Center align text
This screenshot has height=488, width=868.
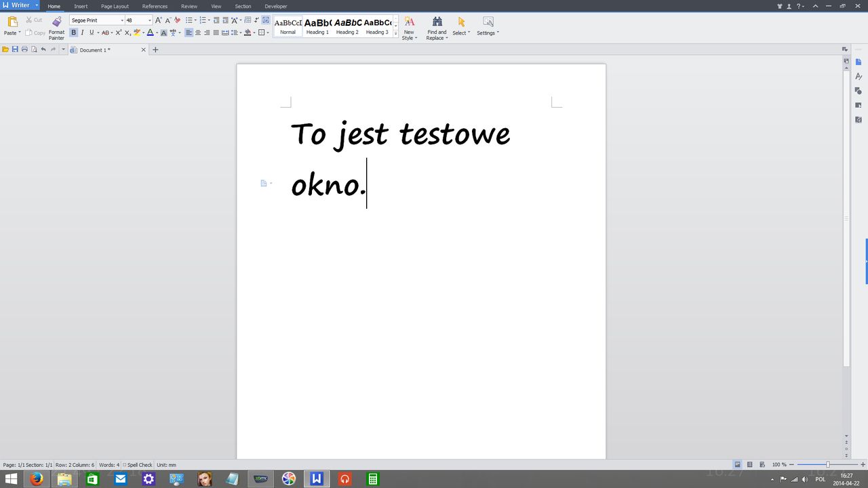pos(198,33)
